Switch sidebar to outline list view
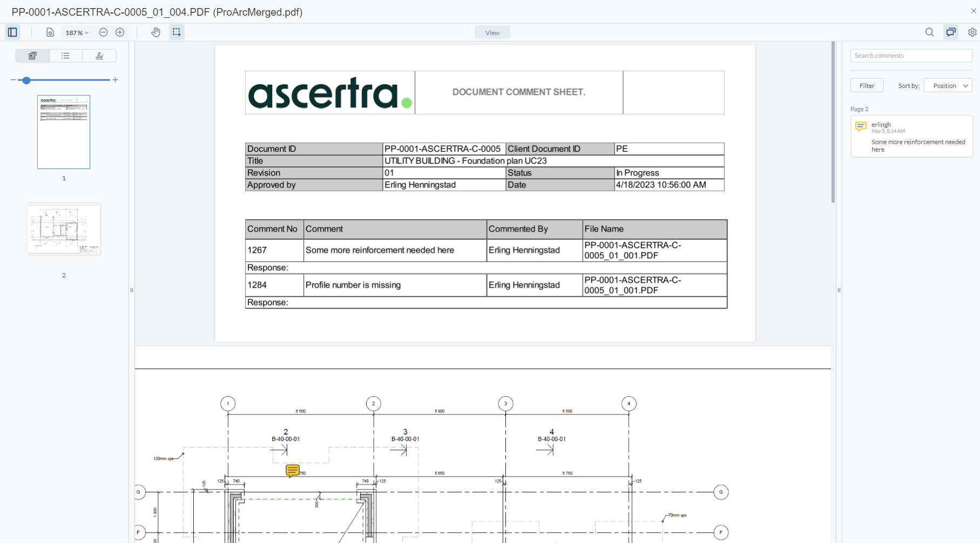The height and width of the screenshot is (543, 980). (x=65, y=55)
